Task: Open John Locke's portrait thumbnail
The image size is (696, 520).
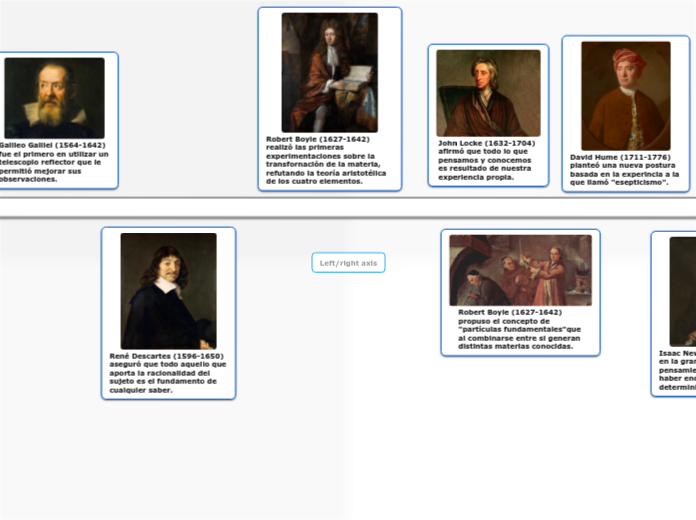Action: 488,93
